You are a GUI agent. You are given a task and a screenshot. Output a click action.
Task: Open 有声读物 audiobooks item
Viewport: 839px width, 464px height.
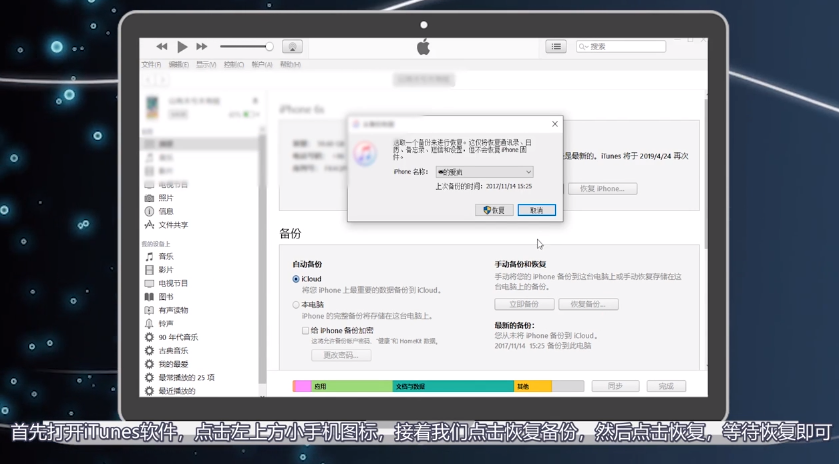(173, 310)
